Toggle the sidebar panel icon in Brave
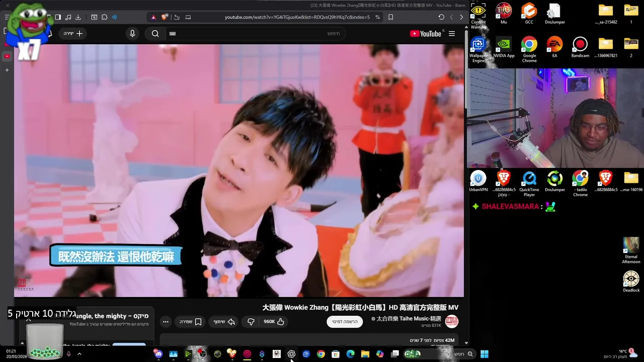Image resolution: width=644 pixels, height=362 pixels. click(58, 17)
